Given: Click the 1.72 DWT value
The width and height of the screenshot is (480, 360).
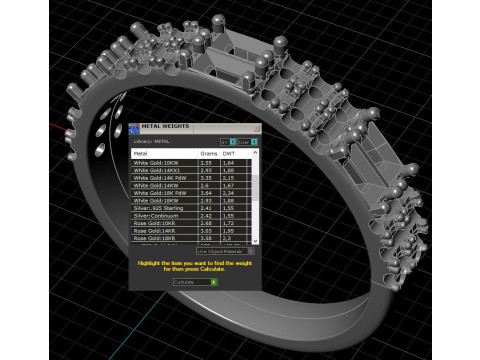Looking at the screenshot, I should [228, 223].
